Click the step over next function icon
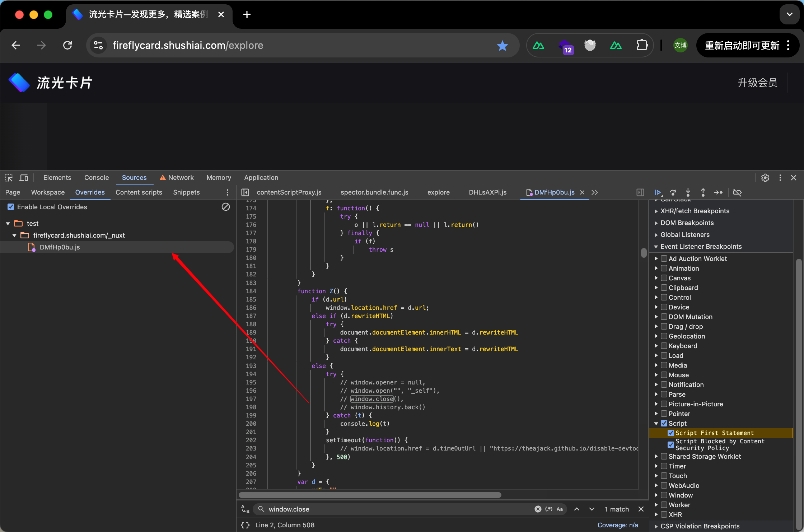The height and width of the screenshot is (532, 804). (673, 192)
